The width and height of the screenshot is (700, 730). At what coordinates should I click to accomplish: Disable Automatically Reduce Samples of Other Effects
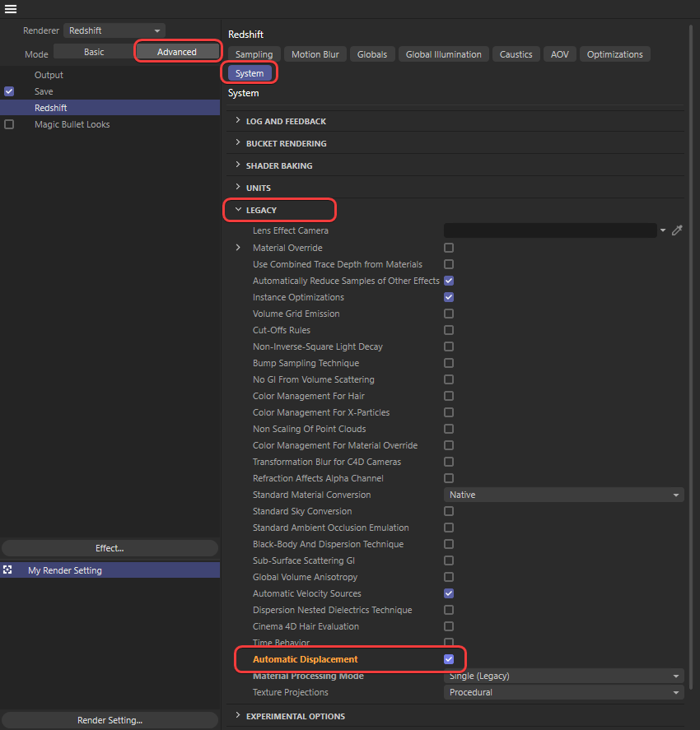click(449, 281)
